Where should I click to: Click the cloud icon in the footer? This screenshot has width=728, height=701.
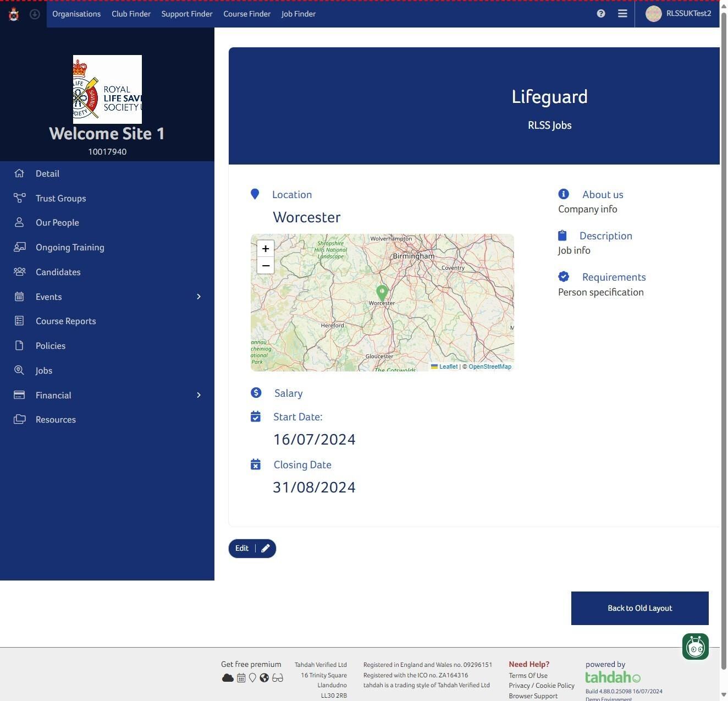(228, 678)
